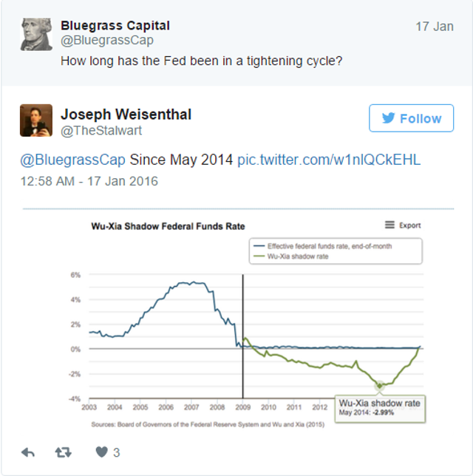Follow Joseph Weisenthal
The height and width of the screenshot is (476, 473).
coord(412,118)
